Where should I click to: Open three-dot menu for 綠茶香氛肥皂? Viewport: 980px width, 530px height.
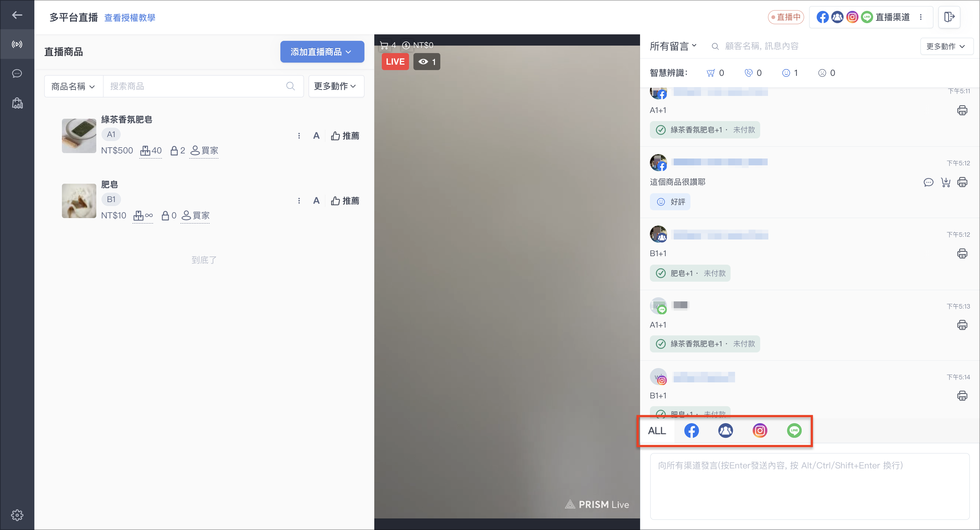click(299, 136)
